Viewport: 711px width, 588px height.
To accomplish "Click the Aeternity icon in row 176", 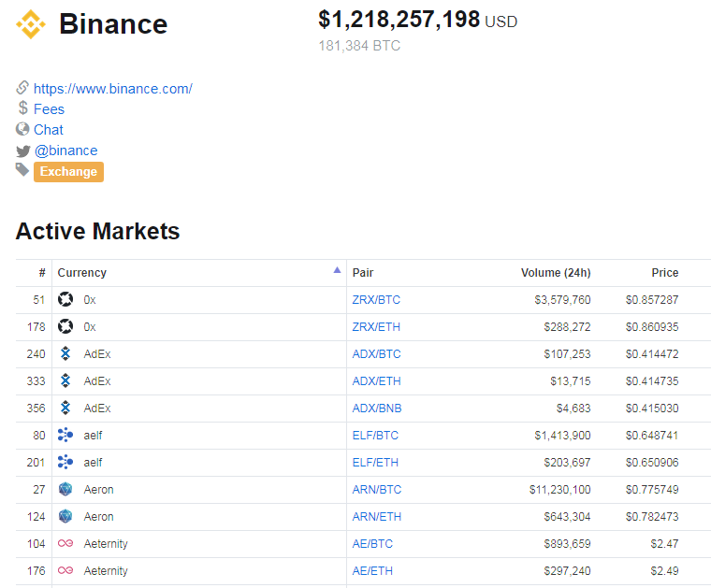I will [x=65, y=570].
